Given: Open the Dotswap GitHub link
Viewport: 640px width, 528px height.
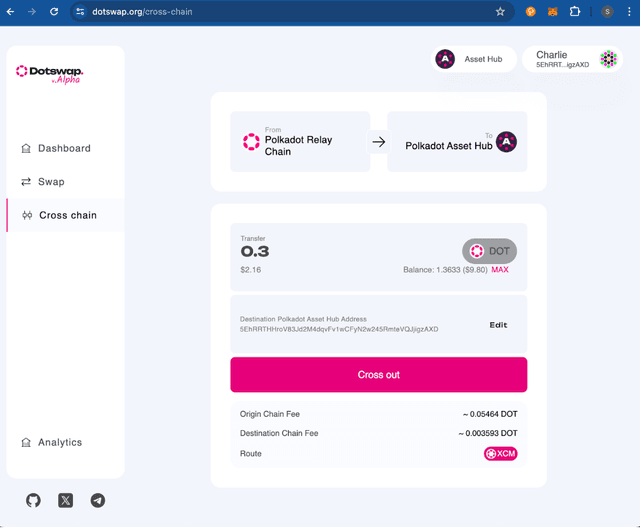Looking at the screenshot, I should coord(33,500).
